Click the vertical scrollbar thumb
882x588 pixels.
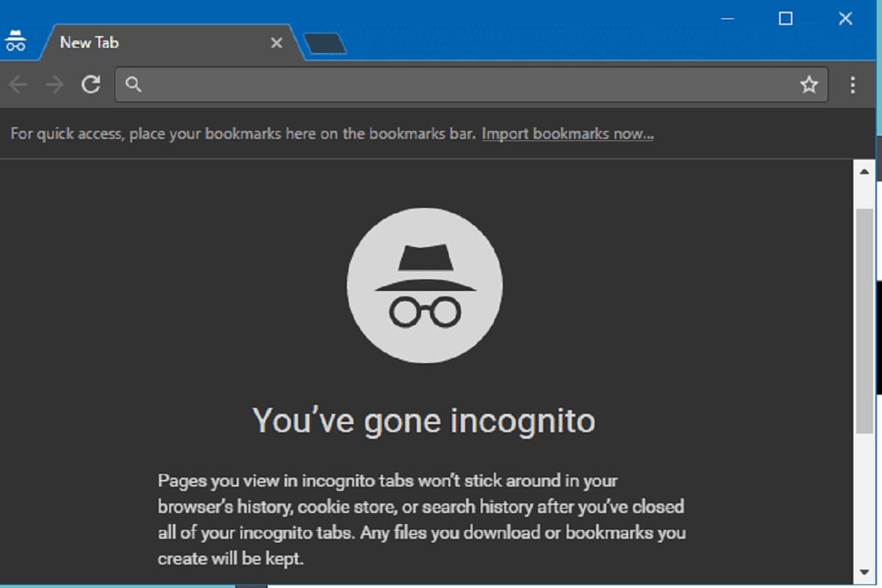[x=864, y=320]
